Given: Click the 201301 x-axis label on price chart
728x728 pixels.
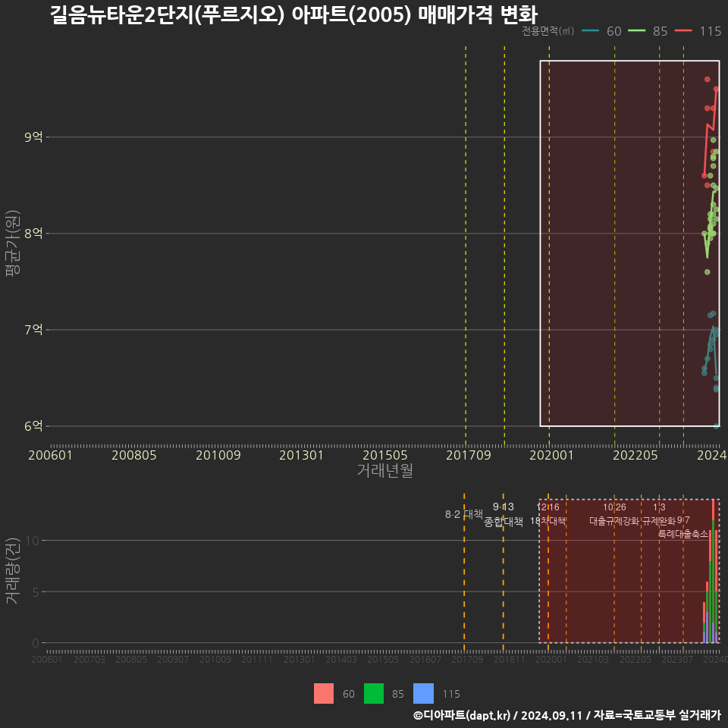Looking at the screenshot, I should click(301, 455).
